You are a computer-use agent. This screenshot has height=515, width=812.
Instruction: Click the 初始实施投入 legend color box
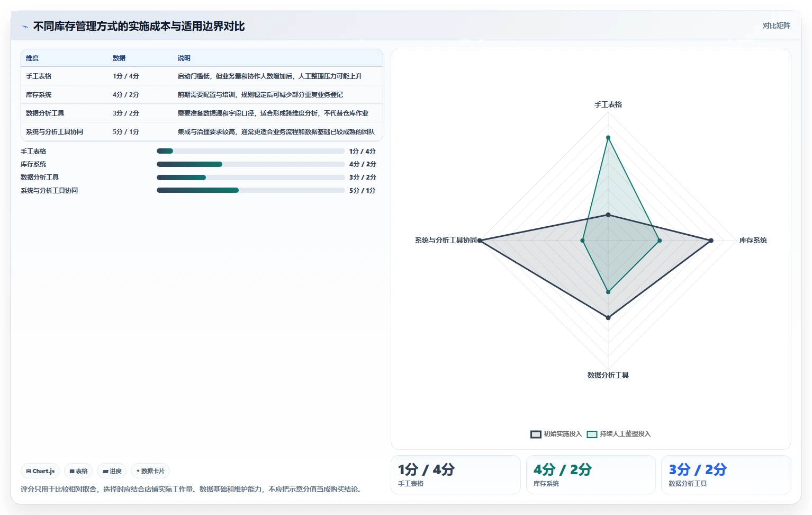[x=536, y=434]
